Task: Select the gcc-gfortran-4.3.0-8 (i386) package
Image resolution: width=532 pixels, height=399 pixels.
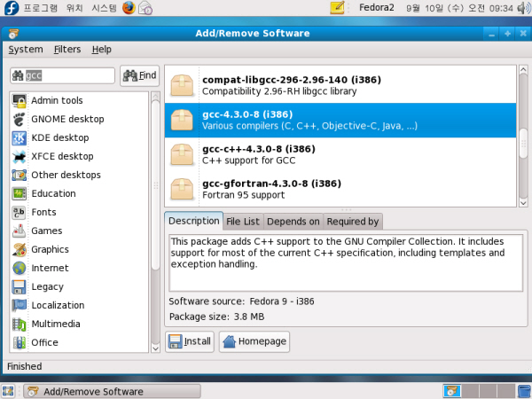Action: 340,189
